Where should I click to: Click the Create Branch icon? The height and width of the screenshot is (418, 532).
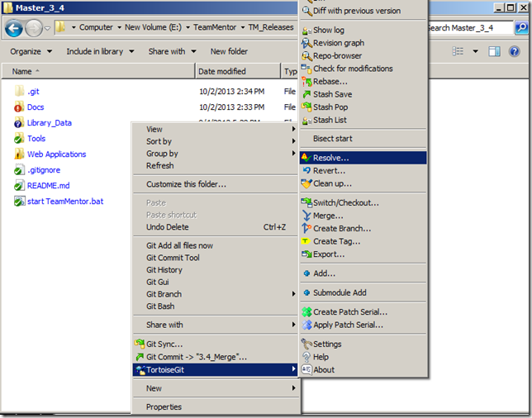306,228
